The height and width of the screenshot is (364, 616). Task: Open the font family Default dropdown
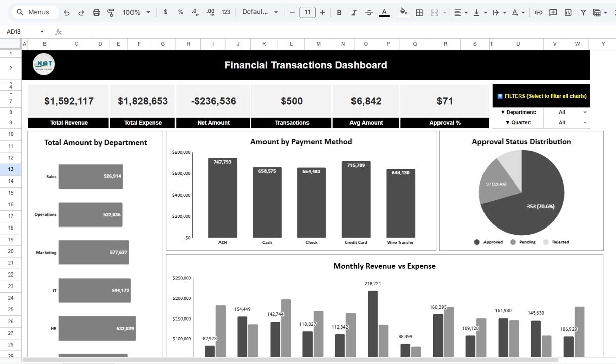[x=260, y=12]
